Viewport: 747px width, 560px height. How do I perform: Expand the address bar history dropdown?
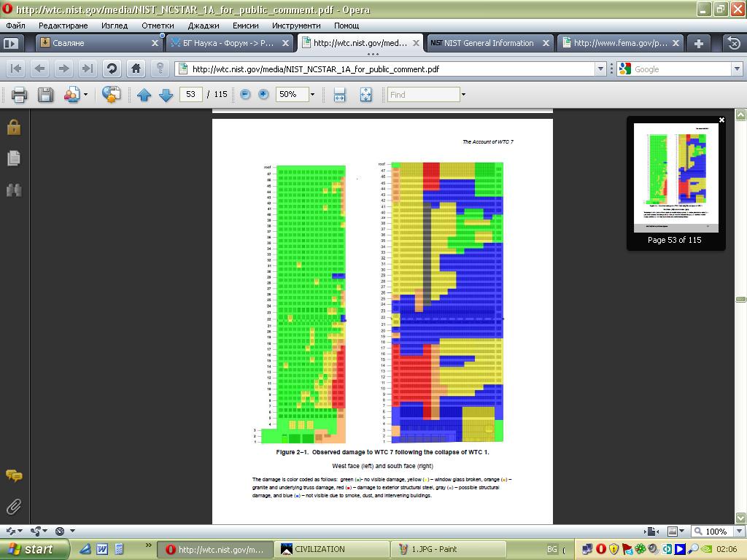pos(600,69)
